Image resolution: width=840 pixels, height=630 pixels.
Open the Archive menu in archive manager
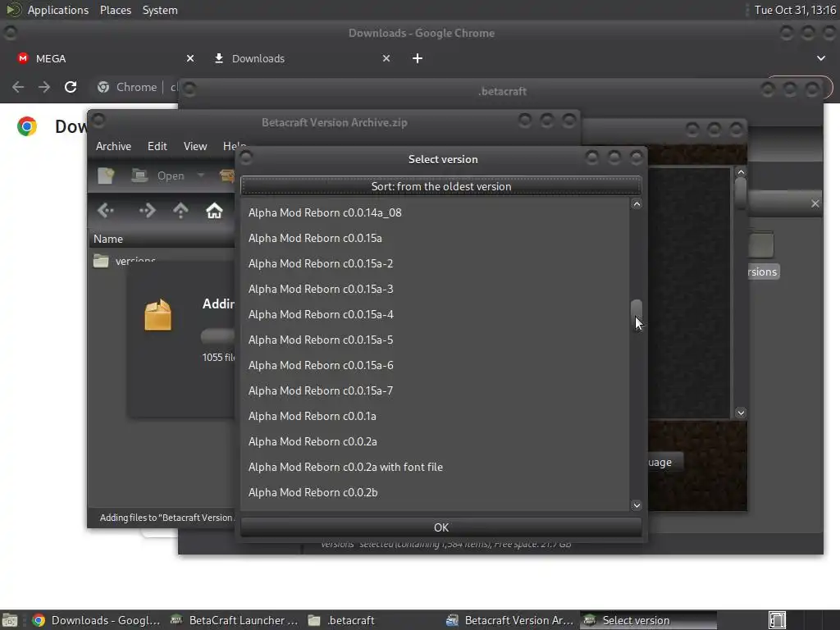(113, 146)
